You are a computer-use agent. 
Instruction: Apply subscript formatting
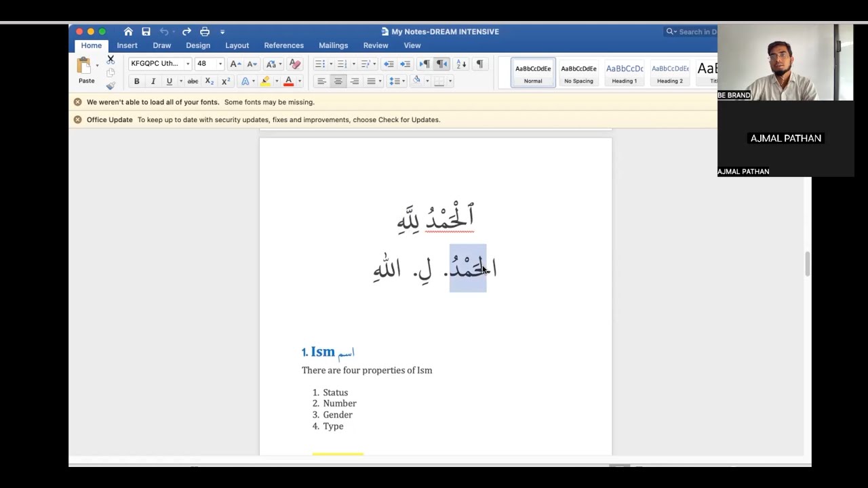[x=210, y=81]
